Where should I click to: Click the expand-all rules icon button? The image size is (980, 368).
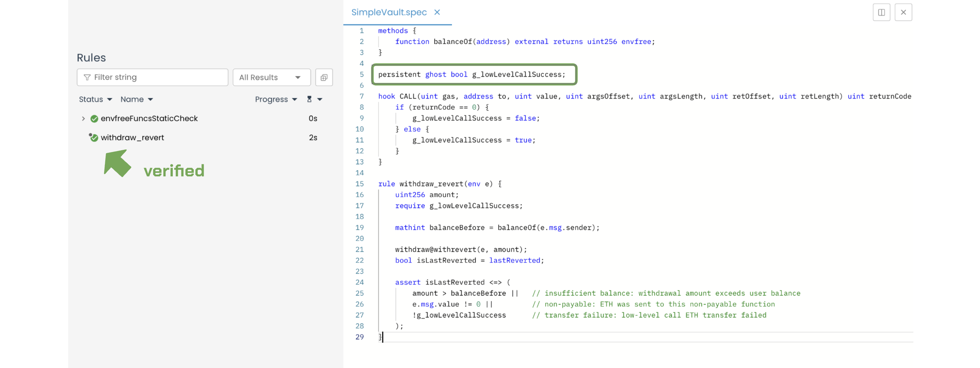324,77
